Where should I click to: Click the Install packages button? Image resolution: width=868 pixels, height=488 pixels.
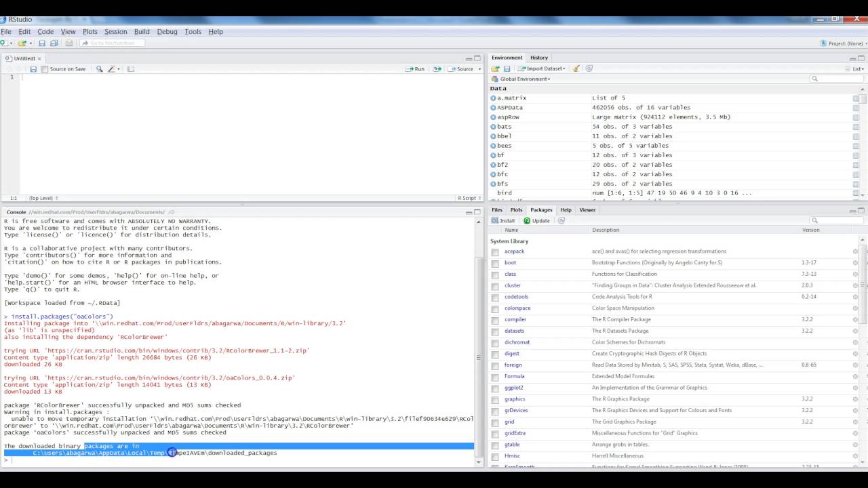pos(503,221)
